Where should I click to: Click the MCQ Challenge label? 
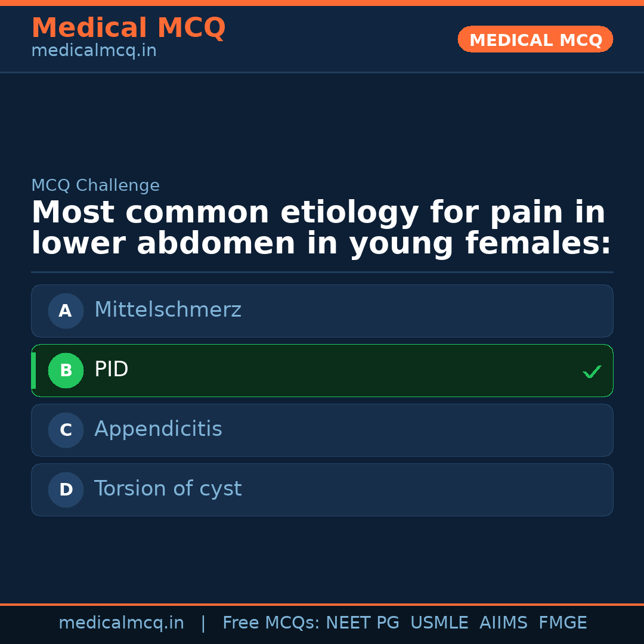click(95, 185)
